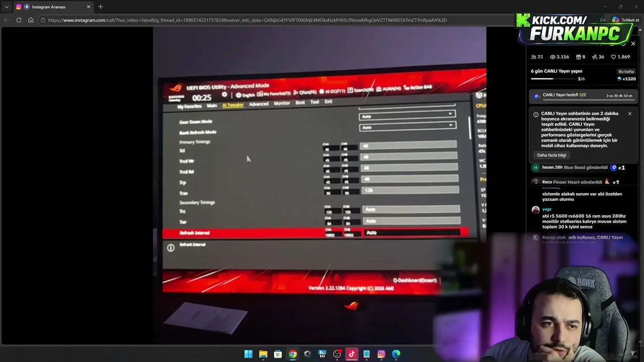The height and width of the screenshot is (362, 644).
Task: Open the Bu hafta selector
Action: (x=626, y=71)
